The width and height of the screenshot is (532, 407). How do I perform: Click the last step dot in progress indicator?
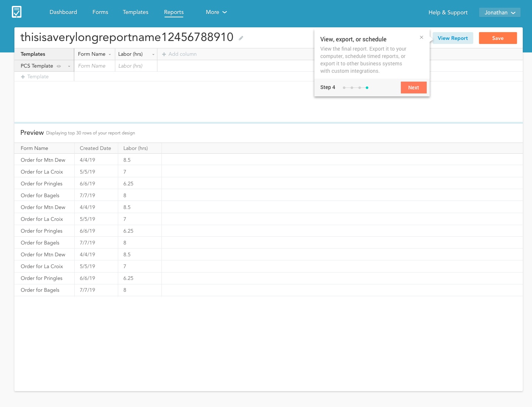click(367, 88)
